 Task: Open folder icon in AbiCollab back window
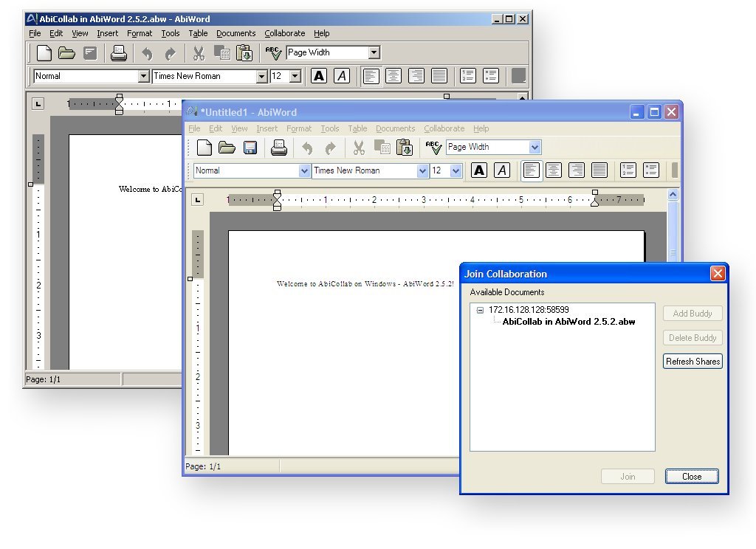point(66,53)
